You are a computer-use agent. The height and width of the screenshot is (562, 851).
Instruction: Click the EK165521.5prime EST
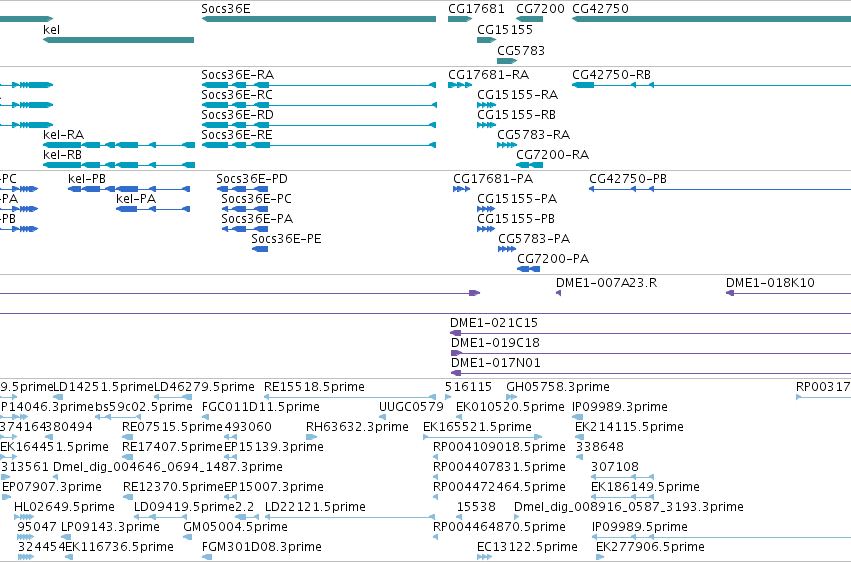(482, 437)
